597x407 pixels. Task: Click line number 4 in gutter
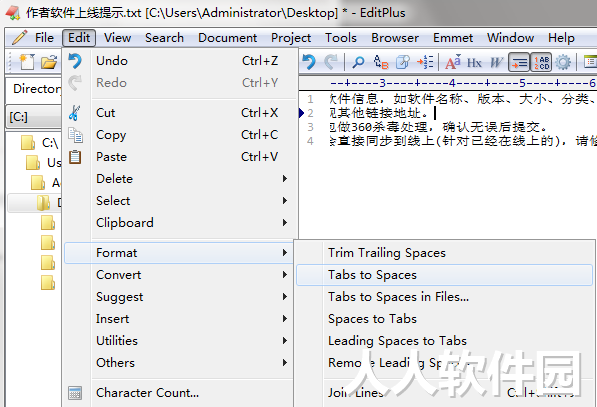310,141
